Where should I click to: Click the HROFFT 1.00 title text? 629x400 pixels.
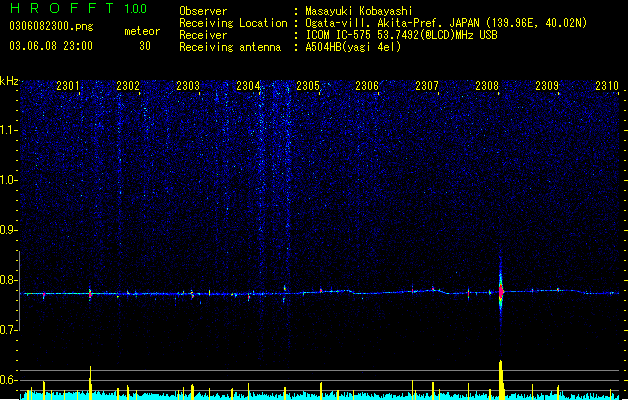point(78,8)
